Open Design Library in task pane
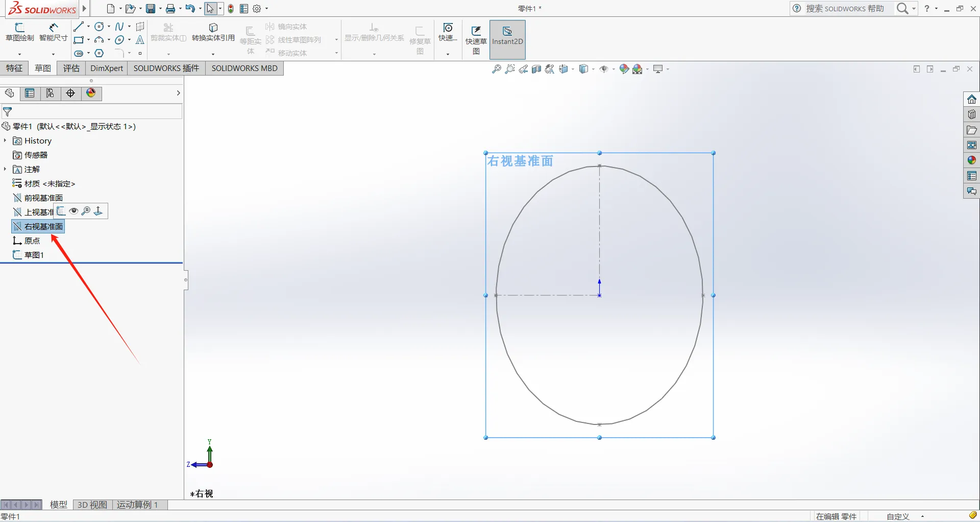Viewport: 980px width, 522px height. click(x=971, y=114)
